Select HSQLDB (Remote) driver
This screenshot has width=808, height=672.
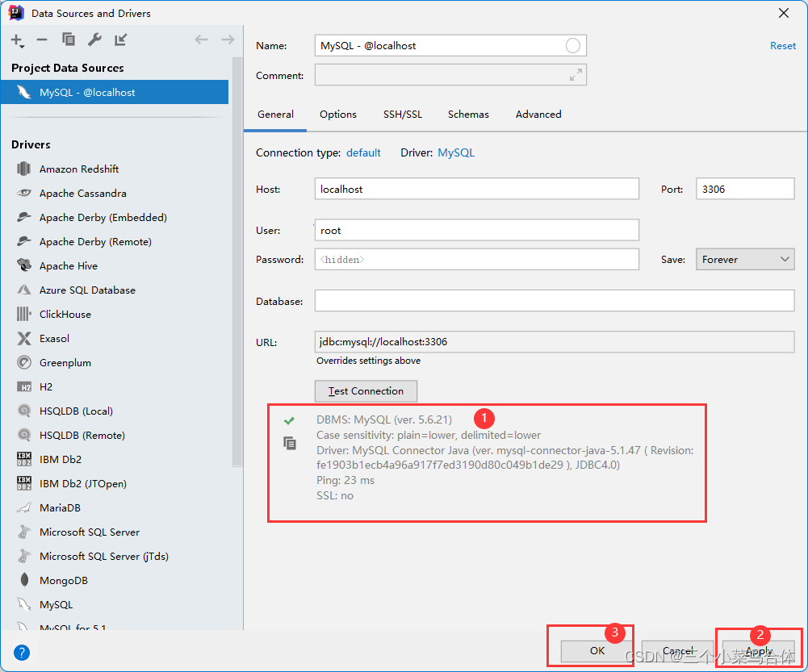click(82, 435)
